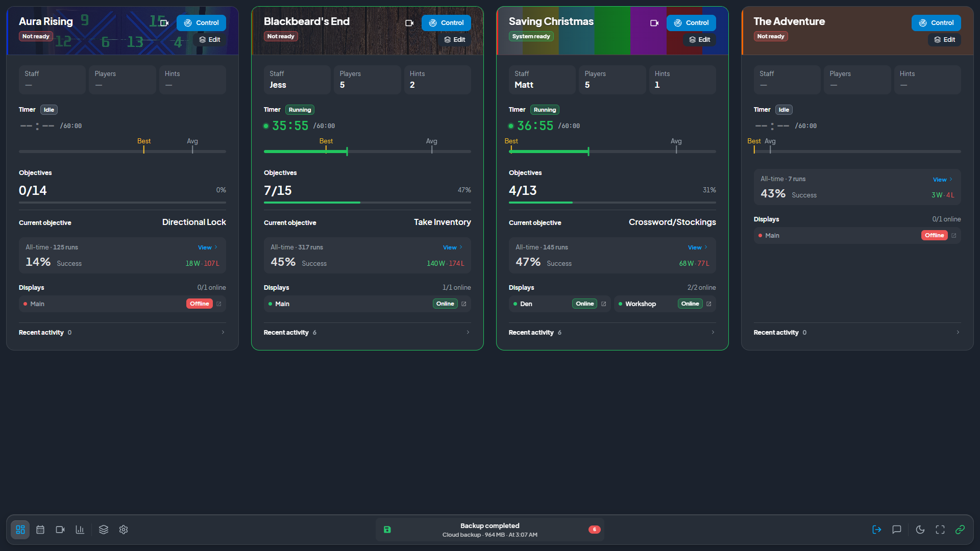Click Control button for Saving Christmas

691,23
